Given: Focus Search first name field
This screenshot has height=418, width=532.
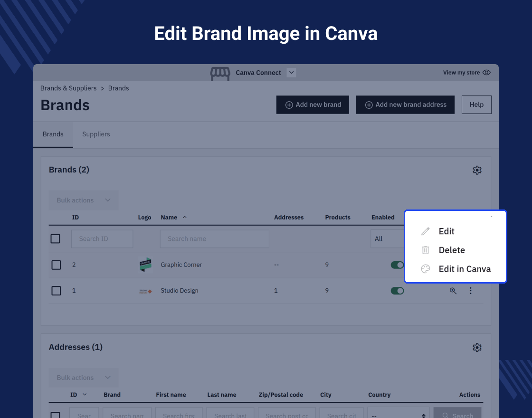Looking at the screenshot, I should 179,414.
